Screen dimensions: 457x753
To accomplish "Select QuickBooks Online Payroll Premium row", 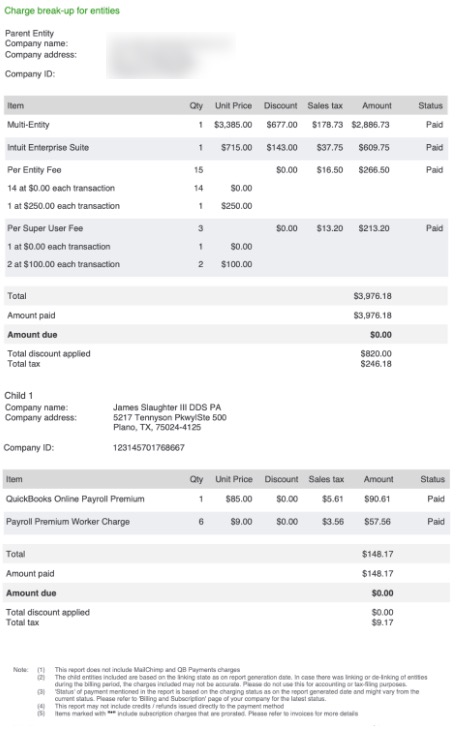I will (226, 499).
